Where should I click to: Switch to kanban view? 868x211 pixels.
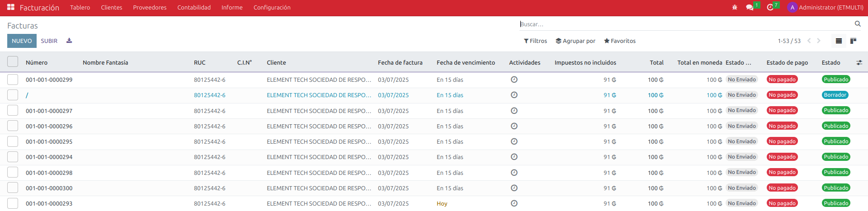(853, 41)
